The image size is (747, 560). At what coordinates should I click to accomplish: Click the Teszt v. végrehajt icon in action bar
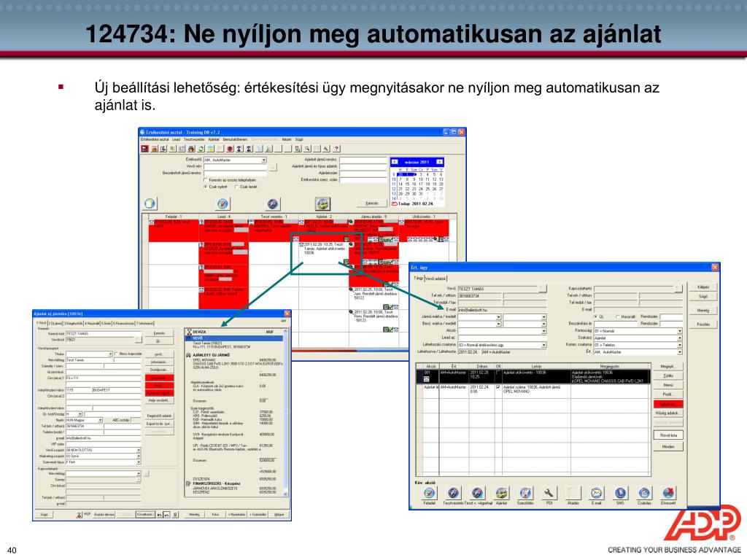[x=477, y=493]
